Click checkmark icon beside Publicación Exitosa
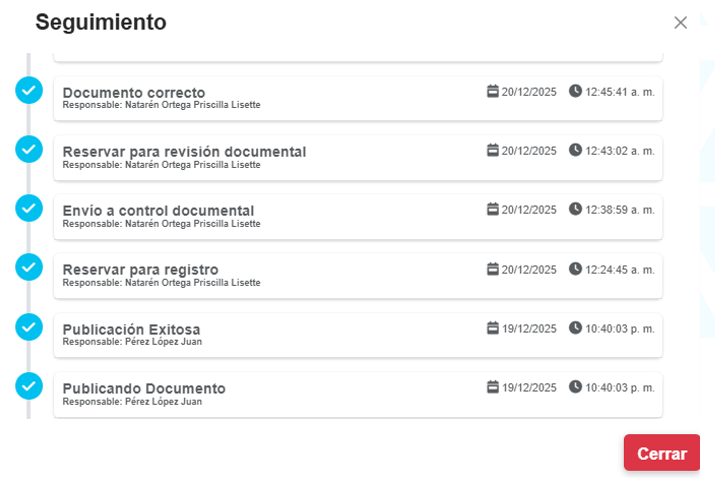This screenshot has width=715, height=478. pos(29,327)
